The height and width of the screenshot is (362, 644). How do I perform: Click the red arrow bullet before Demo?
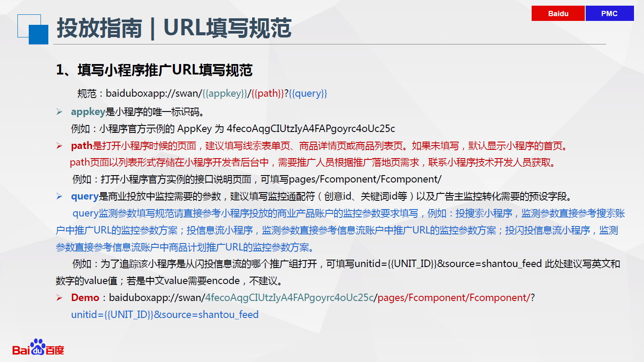(x=59, y=298)
